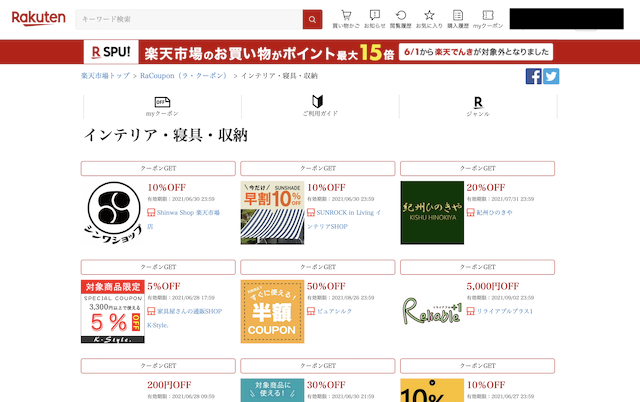Share the page via Twitter icon

tap(551, 76)
